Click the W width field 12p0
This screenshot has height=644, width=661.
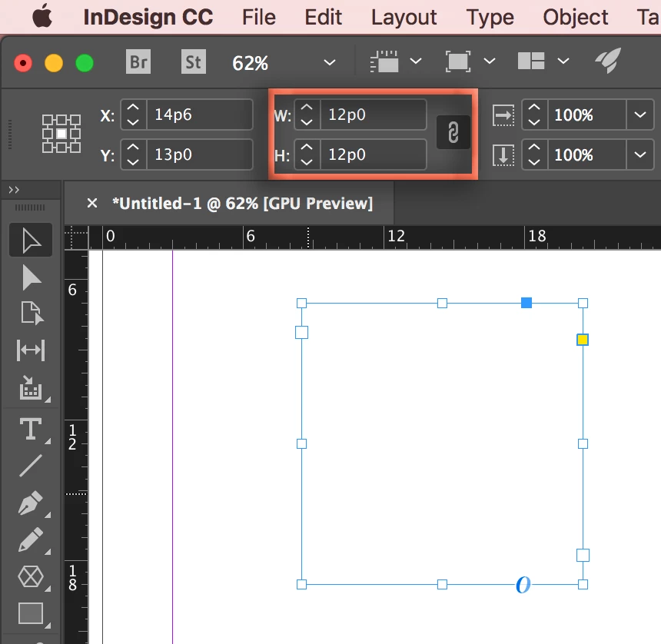point(373,115)
